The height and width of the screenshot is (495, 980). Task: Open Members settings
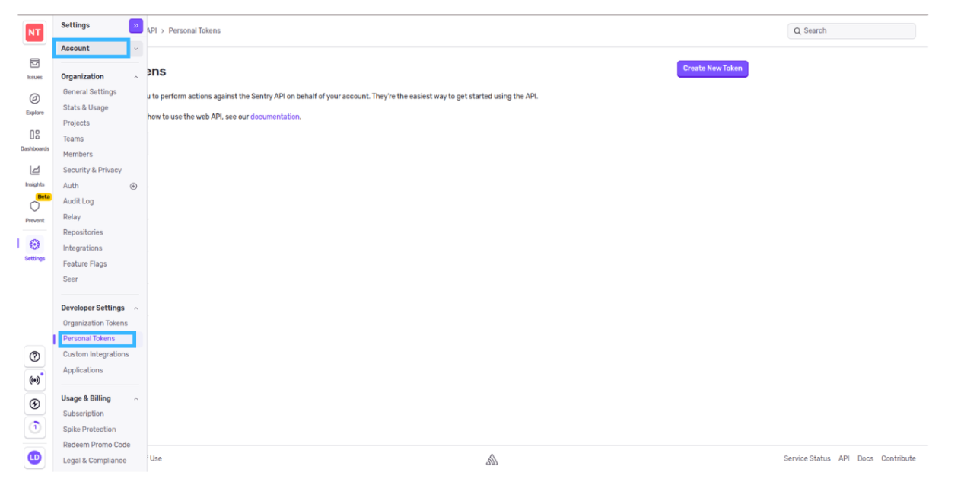pyautogui.click(x=78, y=155)
